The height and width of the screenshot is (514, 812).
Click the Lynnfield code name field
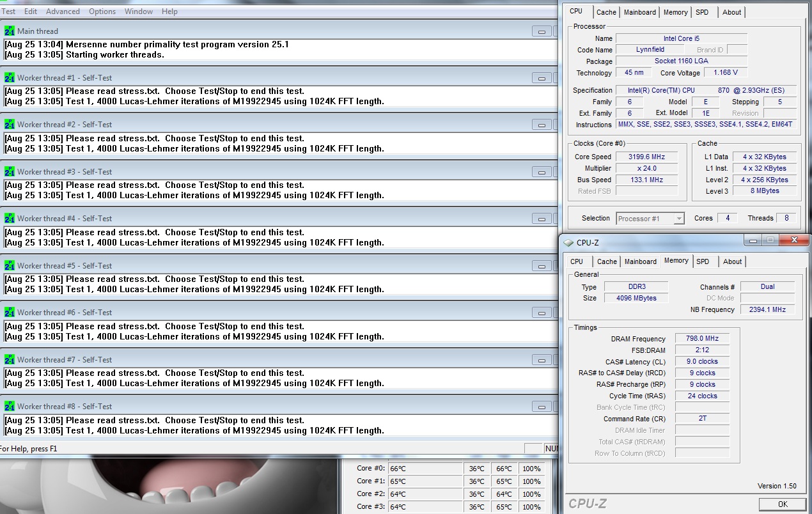tap(650, 50)
